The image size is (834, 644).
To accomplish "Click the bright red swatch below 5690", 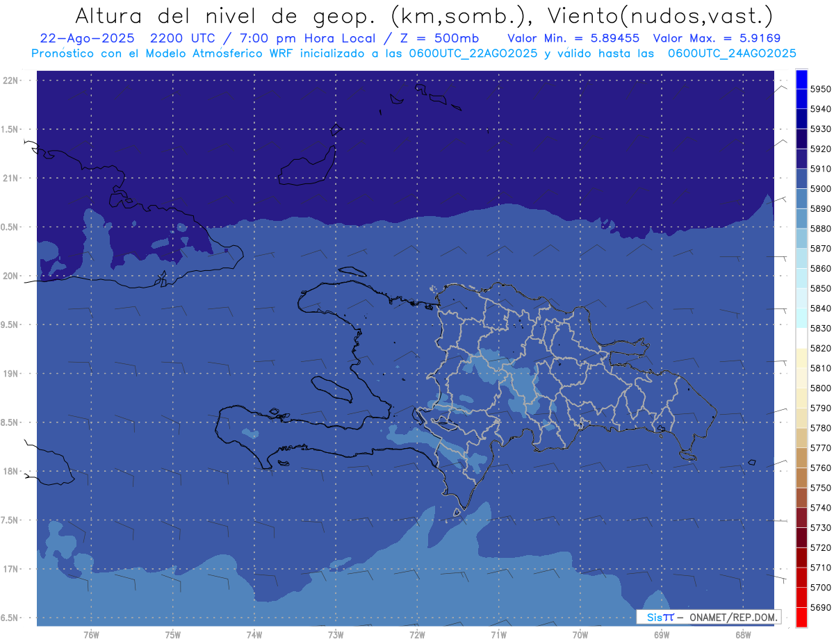I will point(801,617).
